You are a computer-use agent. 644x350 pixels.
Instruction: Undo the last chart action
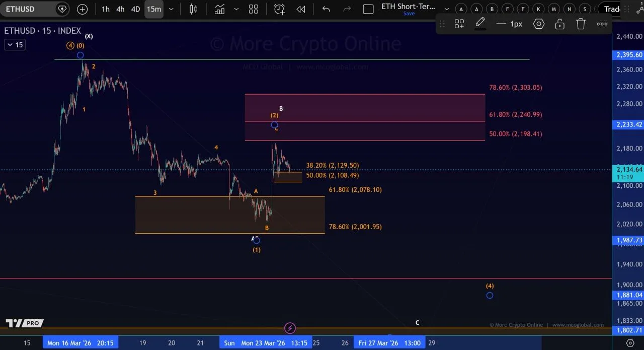click(326, 9)
